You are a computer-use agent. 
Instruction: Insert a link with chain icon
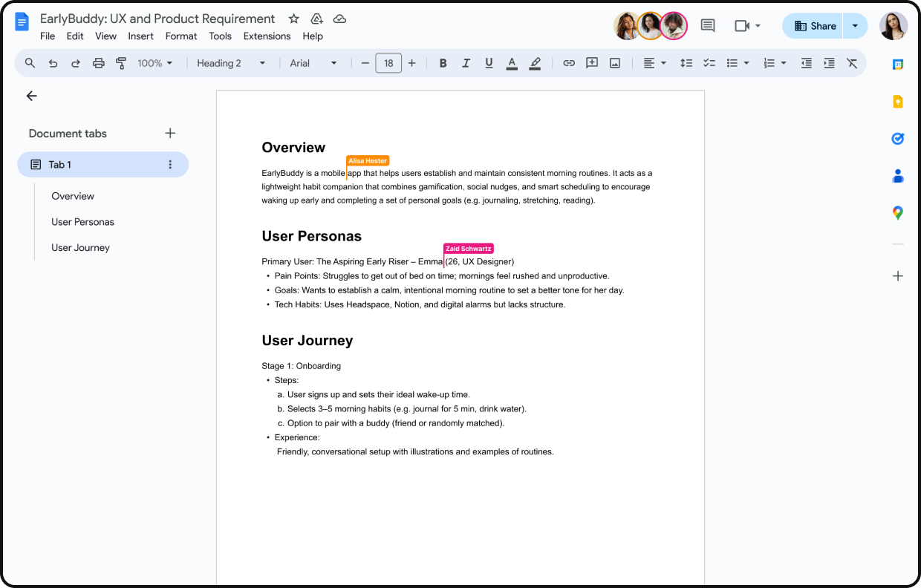pyautogui.click(x=569, y=63)
